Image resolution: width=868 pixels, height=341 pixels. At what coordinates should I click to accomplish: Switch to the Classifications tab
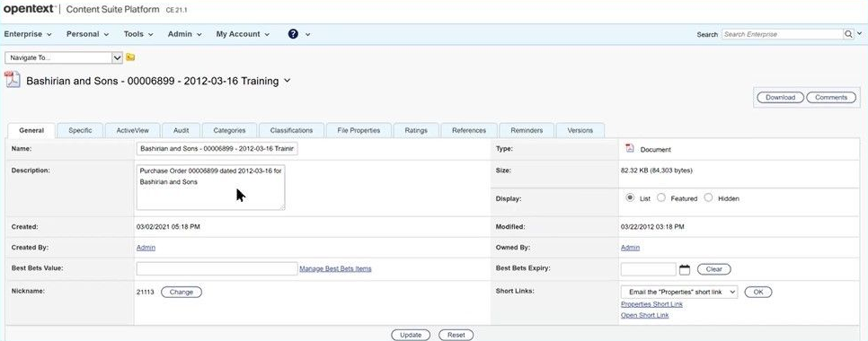(x=291, y=130)
